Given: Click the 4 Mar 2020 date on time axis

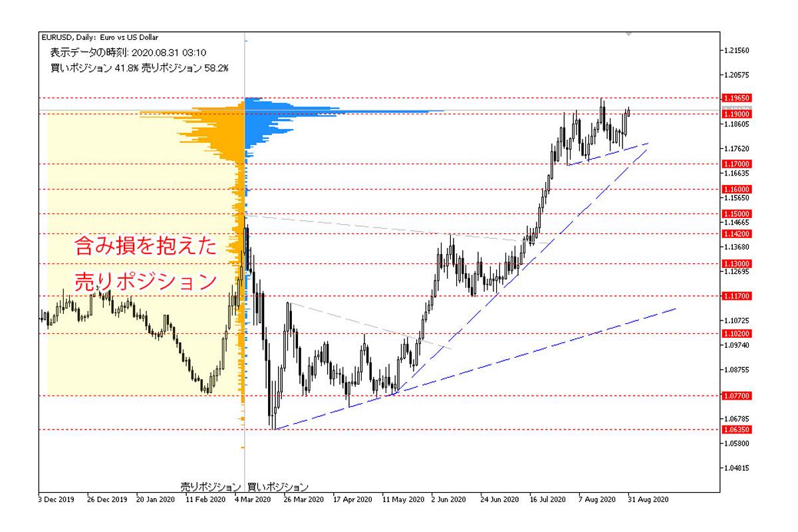Looking at the screenshot, I should (x=253, y=498).
